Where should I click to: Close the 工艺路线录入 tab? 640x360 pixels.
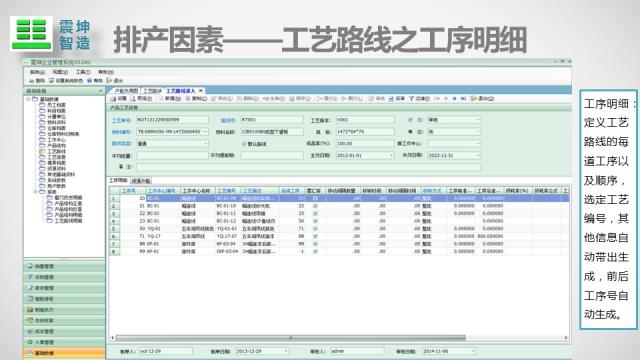coord(200,91)
